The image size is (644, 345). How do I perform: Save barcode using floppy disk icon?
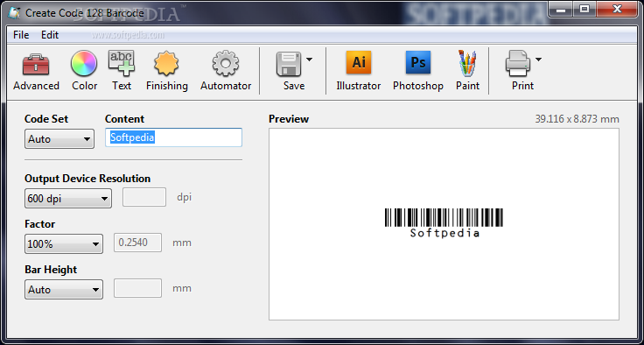[289, 64]
